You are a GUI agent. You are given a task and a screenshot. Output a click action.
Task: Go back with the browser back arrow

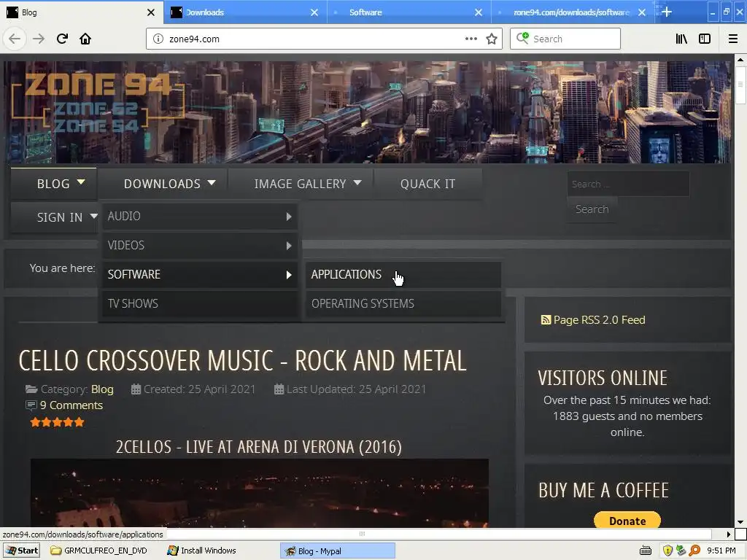point(15,39)
